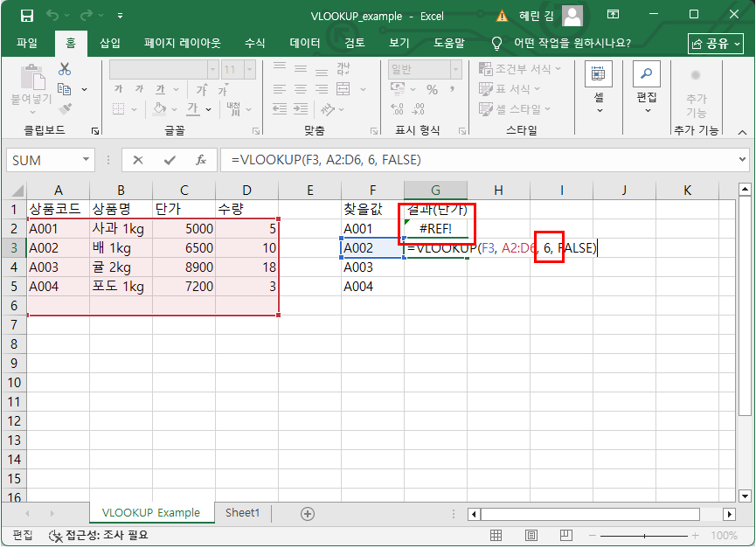Select the cell showing #REF! error
Image resolution: width=756 pixels, height=548 pixels.
434,228
